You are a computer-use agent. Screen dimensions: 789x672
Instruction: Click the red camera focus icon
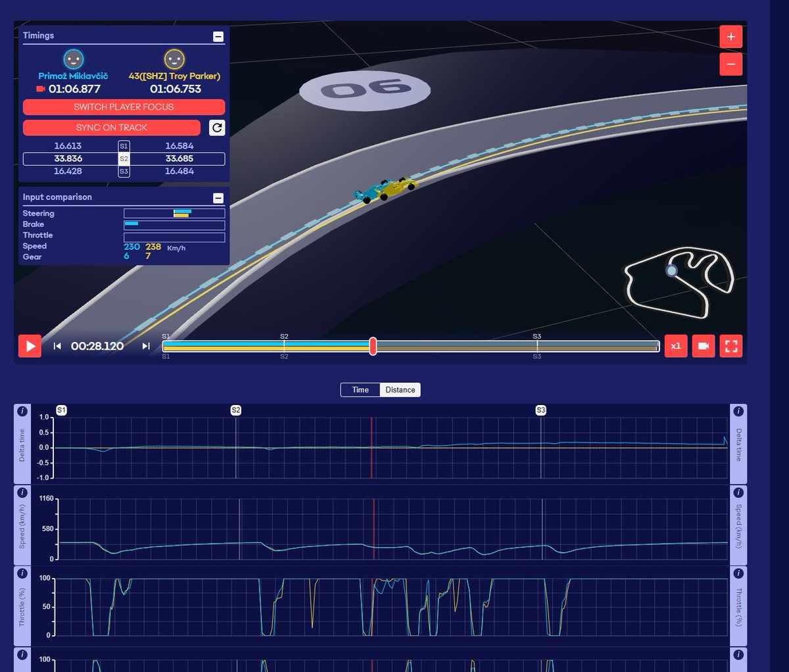coord(41,89)
